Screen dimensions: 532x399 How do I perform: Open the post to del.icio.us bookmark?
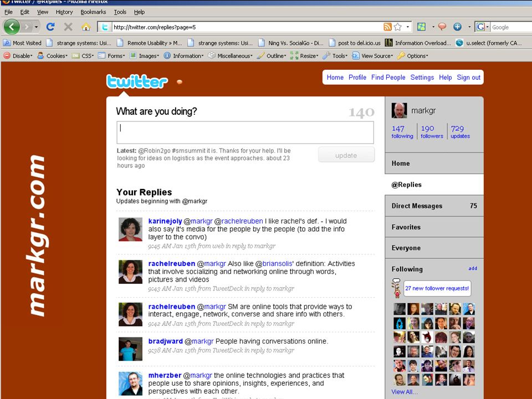click(355, 43)
